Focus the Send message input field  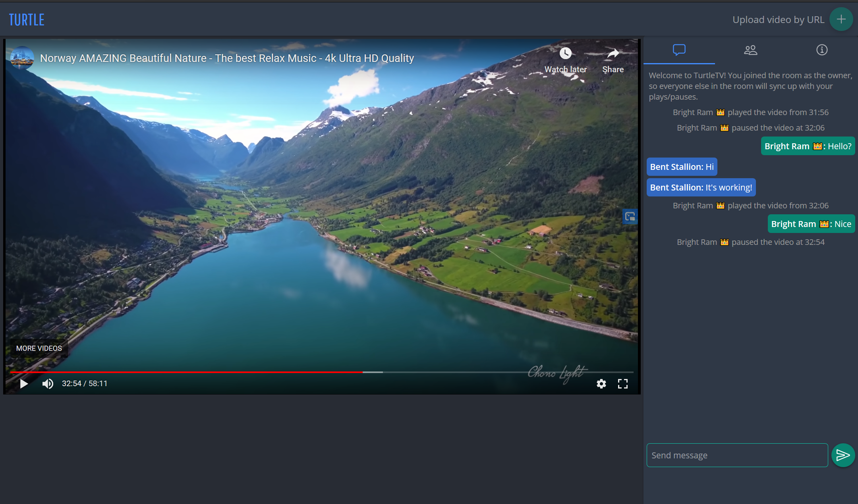pyautogui.click(x=737, y=455)
